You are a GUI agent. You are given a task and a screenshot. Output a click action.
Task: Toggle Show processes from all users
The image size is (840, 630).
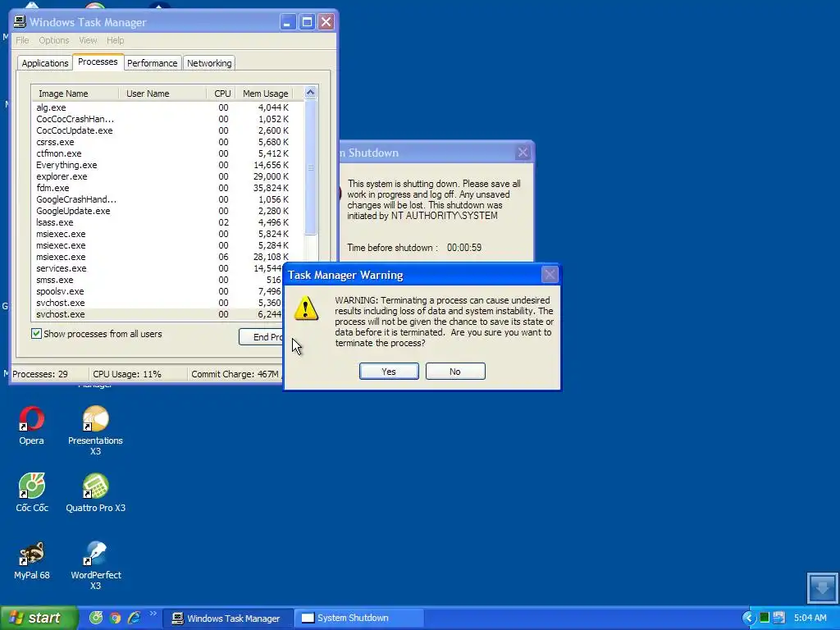tap(36, 334)
